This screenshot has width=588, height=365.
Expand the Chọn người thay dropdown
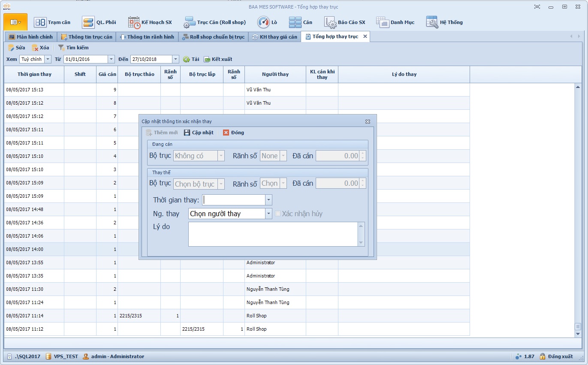(268, 214)
